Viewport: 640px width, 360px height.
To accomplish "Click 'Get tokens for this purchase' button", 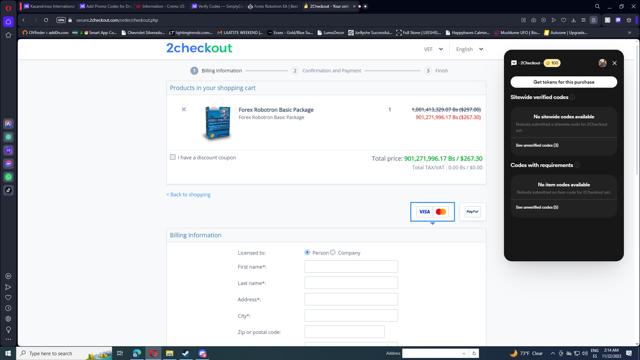I will 564,82.
